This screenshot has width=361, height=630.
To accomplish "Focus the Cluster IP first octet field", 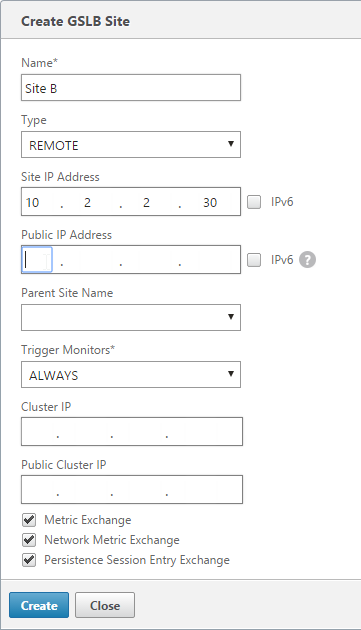I will pyautogui.click(x=37, y=432).
